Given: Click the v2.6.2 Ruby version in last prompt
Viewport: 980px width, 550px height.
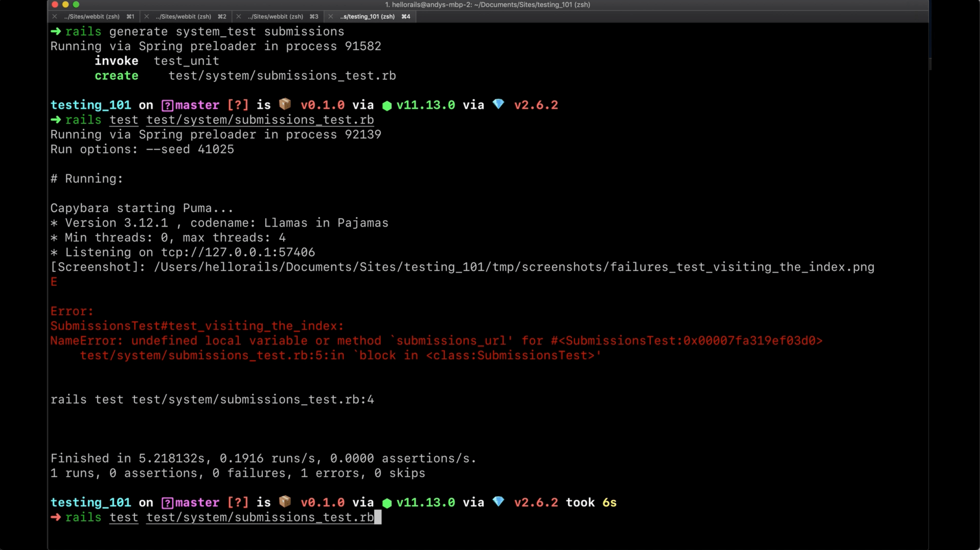Looking at the screenshot, I should (536, 502).
